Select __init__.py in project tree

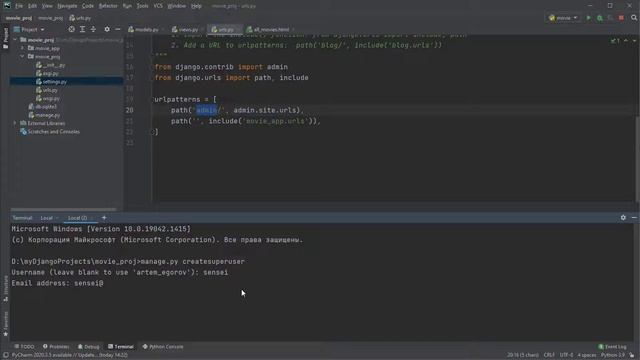pyautogui.click(x=51, y=65)
